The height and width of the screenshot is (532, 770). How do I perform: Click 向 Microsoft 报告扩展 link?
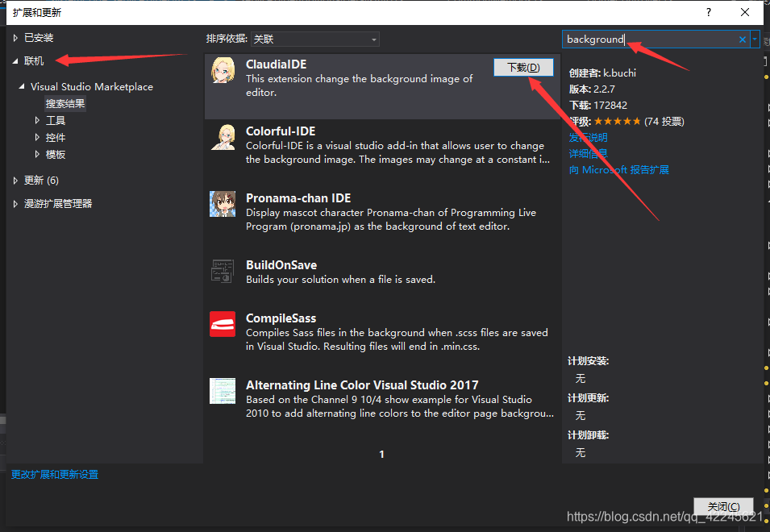tap(618, 170)
